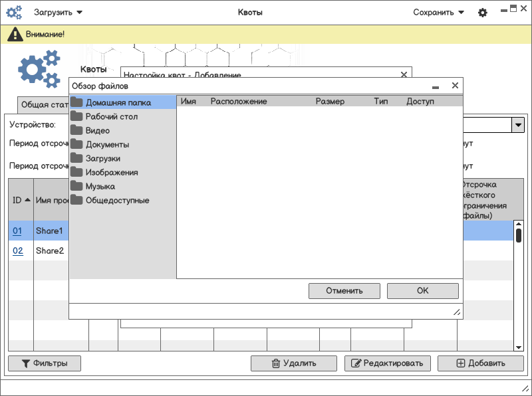Click folder icon next to Видео
This screenshot has height=396, width=532.
click(76, 130)
